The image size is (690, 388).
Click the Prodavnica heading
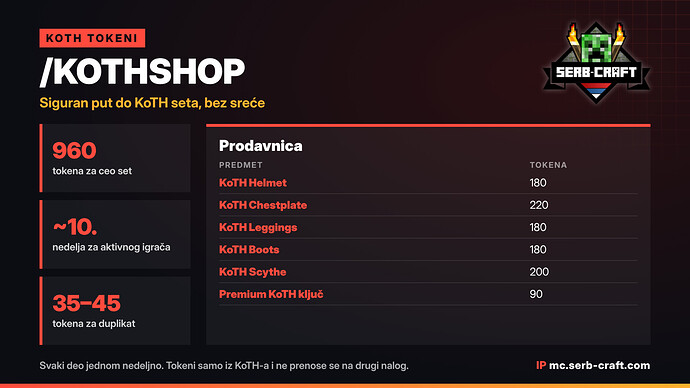[261, 146]
